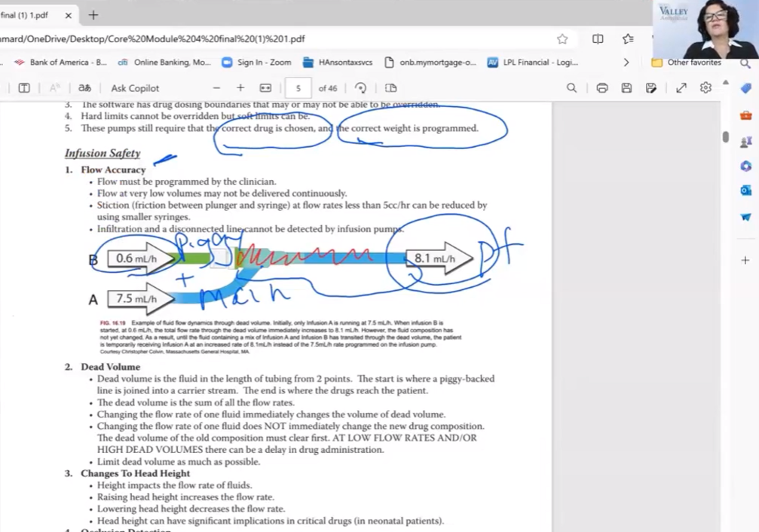This screenshot has height=532, width=759.
Task: Open PDF settings gear icon
Action: point(705,88)
